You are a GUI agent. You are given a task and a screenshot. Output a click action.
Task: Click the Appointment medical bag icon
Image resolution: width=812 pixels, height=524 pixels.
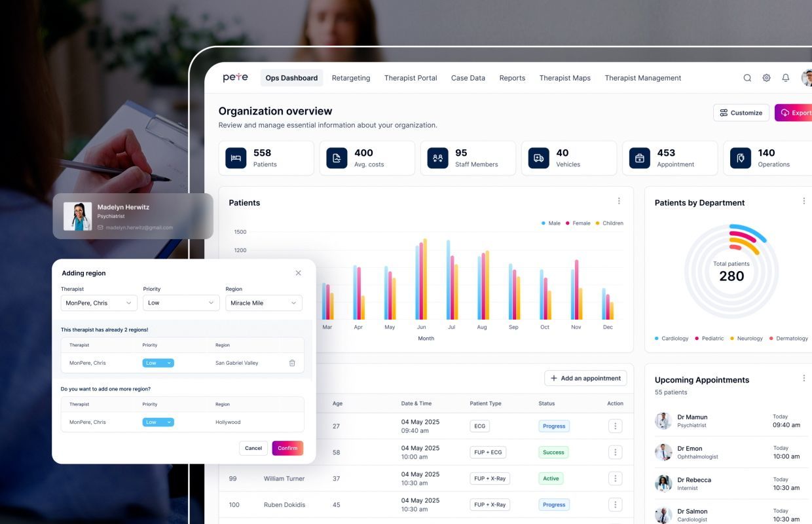click(x=639, y=158)
